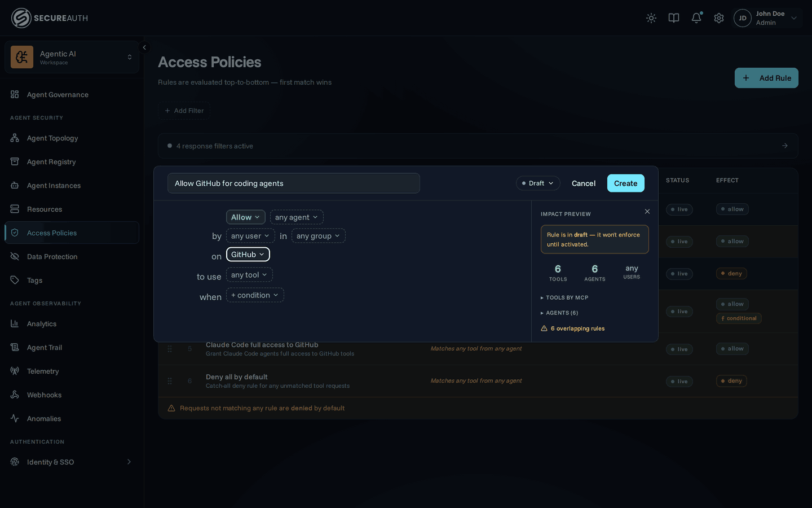Open the settings gear icon

719,18
